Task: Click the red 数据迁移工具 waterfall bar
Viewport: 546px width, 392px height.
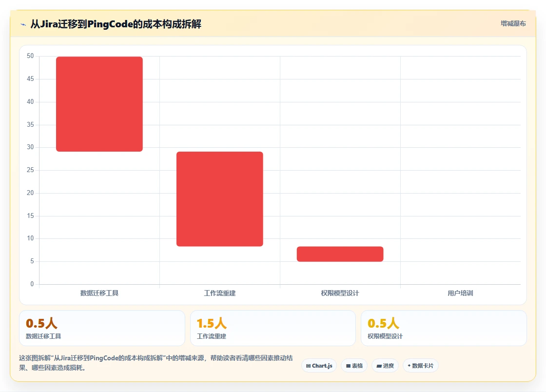Action: coord(99,104)
